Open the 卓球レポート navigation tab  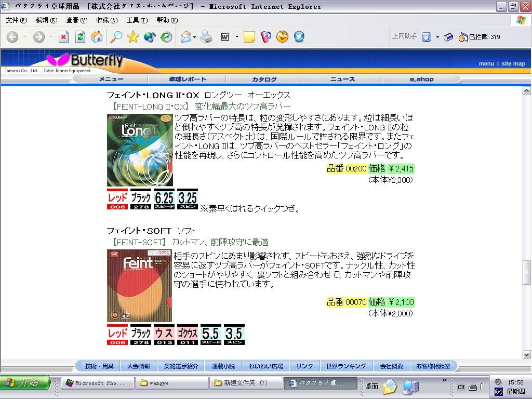(x=187, y=79)
